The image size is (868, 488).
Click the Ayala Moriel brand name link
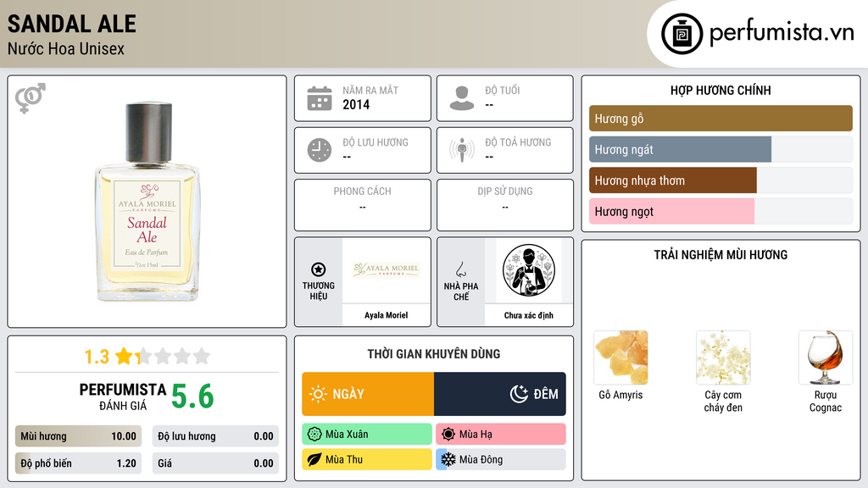(386, 315)
